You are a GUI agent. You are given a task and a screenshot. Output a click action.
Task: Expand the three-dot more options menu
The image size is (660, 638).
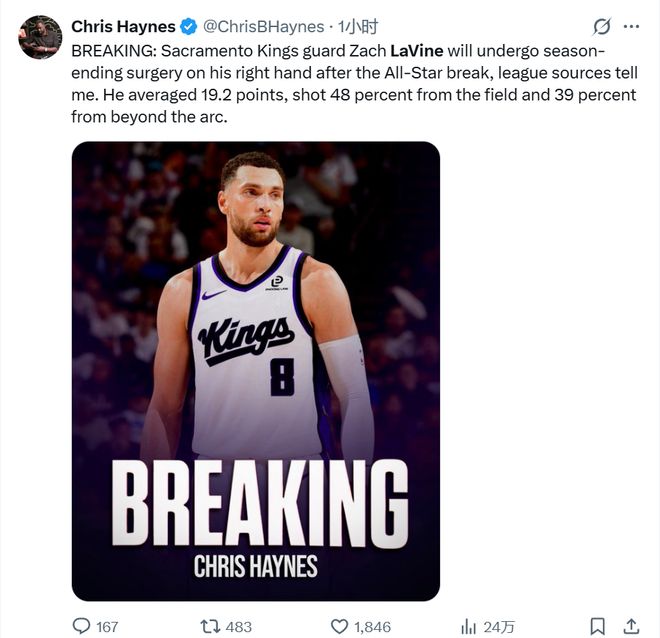pos(631,27)
